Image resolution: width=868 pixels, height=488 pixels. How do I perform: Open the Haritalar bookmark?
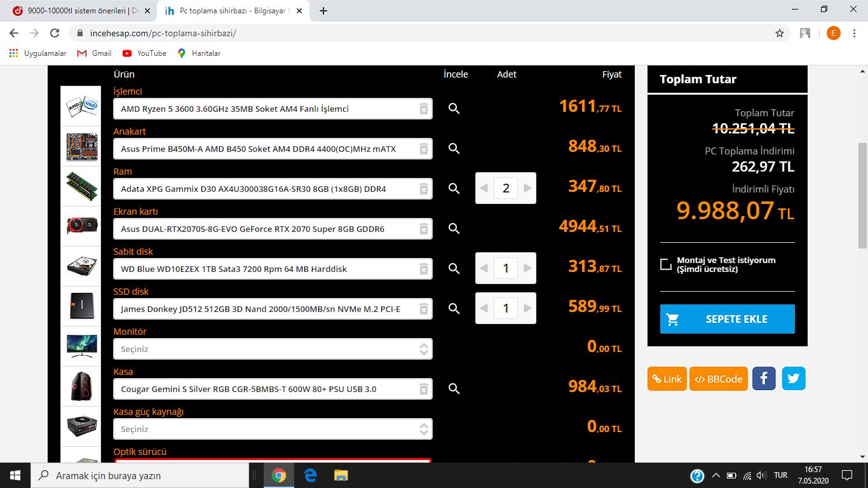199,53
